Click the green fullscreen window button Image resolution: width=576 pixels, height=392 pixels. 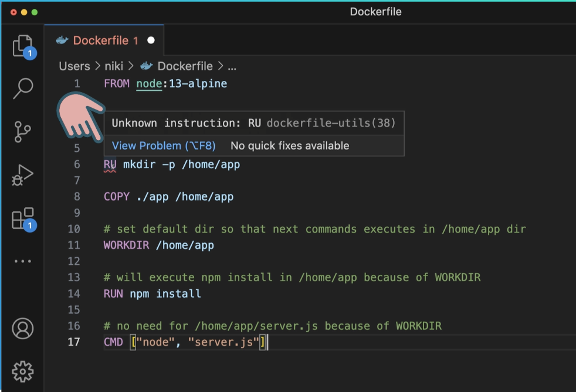point(35,12)
